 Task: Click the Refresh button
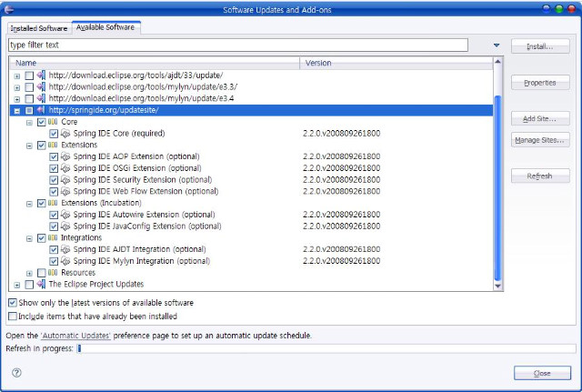click(540, 176)
